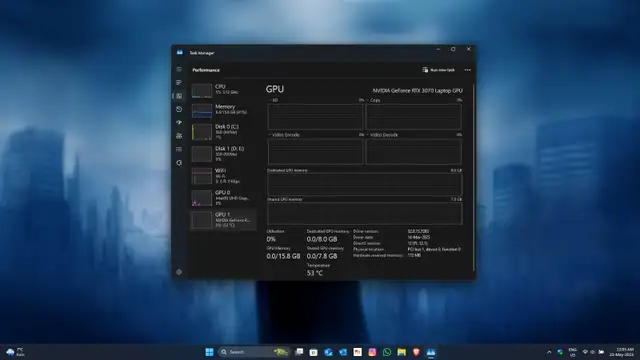Open WhatsApp from the taskbar
This screenshot has width=640, height=360.
click(x=387, y=352)
